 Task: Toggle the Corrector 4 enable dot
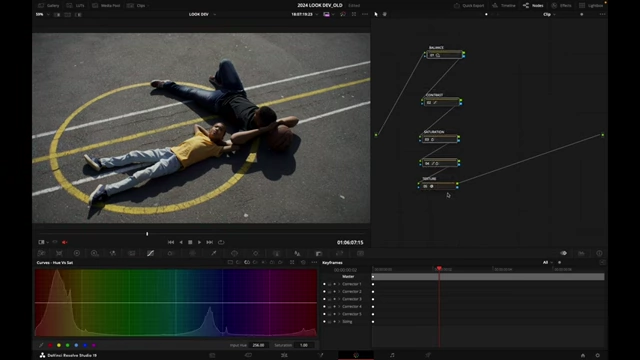[324, 307]
